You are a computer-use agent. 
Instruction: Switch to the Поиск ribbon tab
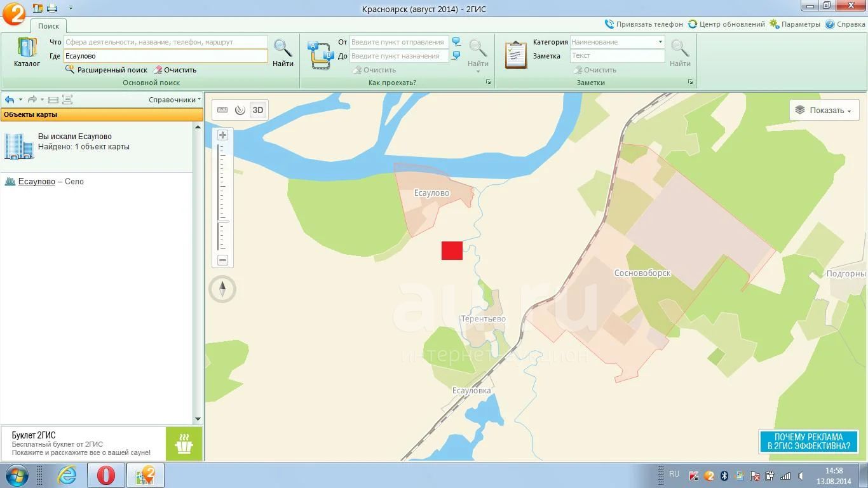pos(48,26)
